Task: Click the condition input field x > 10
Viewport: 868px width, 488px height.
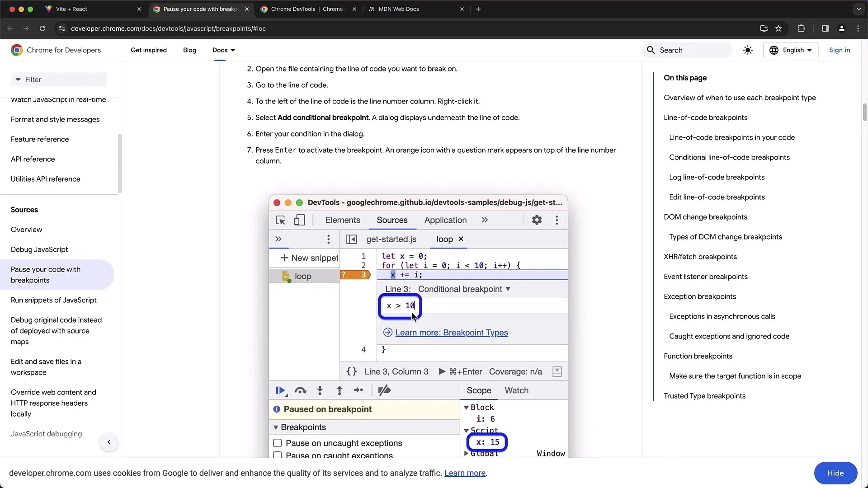Action: (x=401, y=305)
